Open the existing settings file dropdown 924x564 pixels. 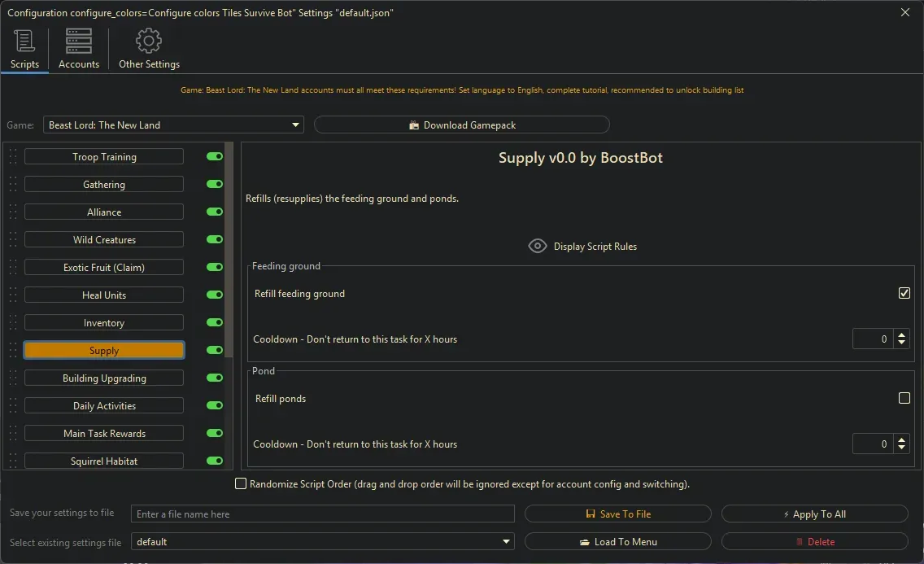coord(506,542)
